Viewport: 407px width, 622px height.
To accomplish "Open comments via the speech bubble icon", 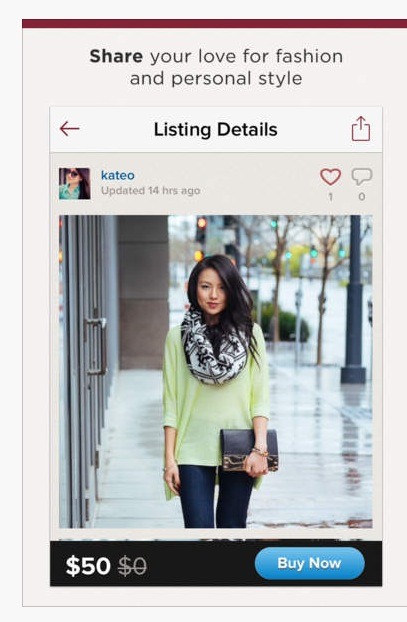I will click(x=361, y=177).
